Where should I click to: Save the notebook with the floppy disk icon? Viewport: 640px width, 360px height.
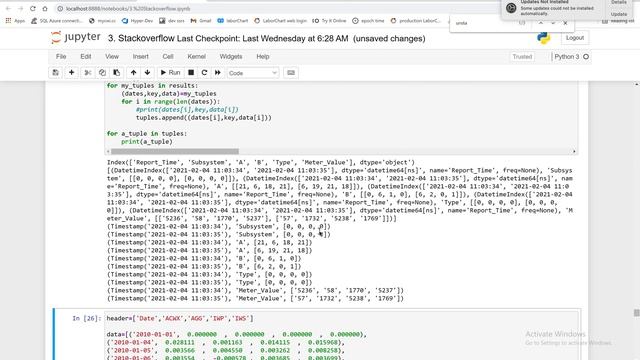(x=55, y=73)
